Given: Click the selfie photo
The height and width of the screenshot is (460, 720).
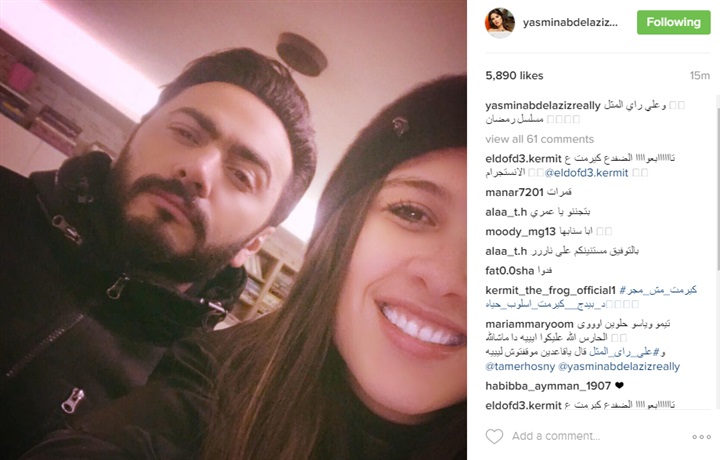Looking at the screenshot, I should (x=233, y=230).
